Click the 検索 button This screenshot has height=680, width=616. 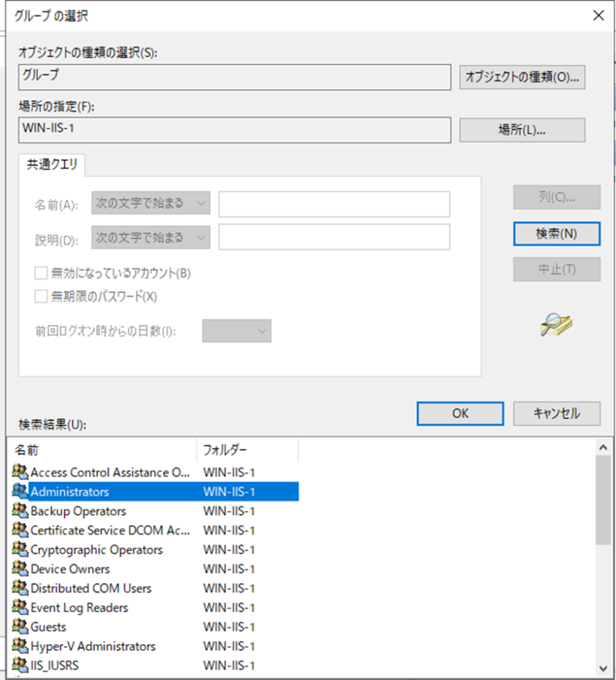(556, 233)
